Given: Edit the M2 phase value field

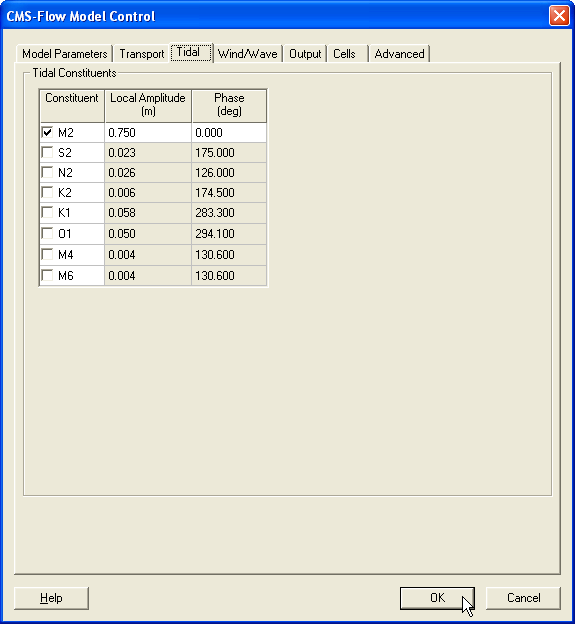Looking at the screenshot, I should pos(229,133).
